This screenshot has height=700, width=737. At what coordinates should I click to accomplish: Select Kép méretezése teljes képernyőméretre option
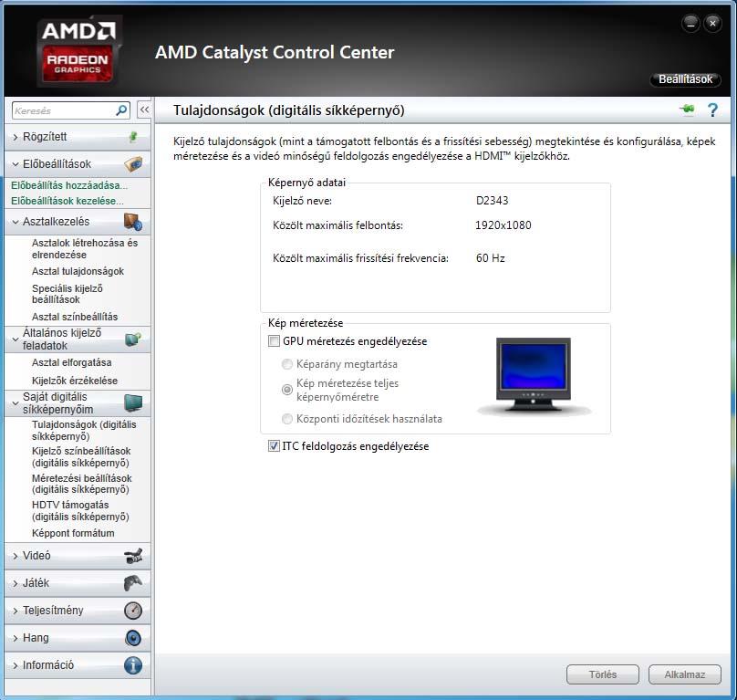[286, 390]
